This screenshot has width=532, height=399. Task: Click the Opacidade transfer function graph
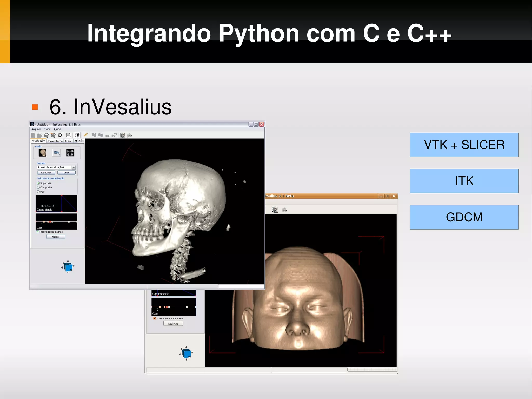[x=56, y=204]
